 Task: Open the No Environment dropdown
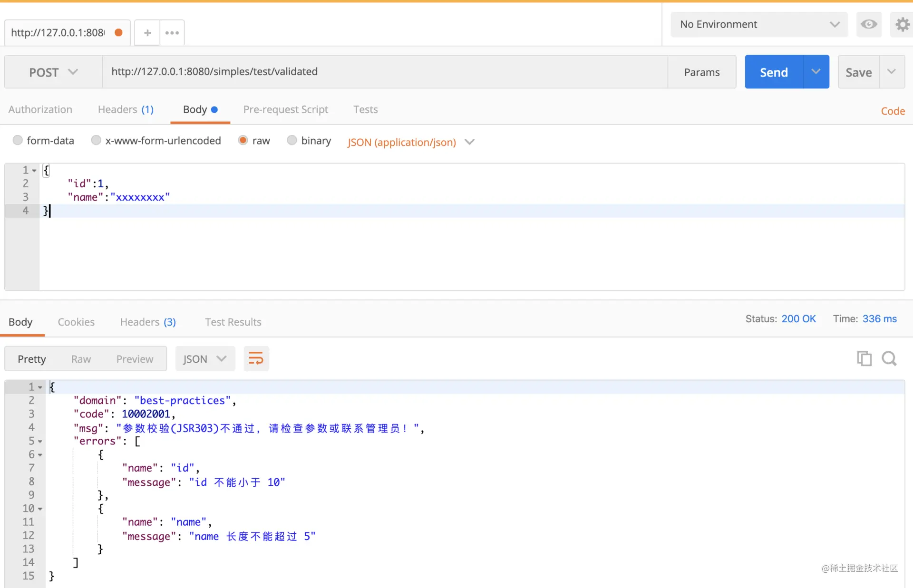coord(759,24)
